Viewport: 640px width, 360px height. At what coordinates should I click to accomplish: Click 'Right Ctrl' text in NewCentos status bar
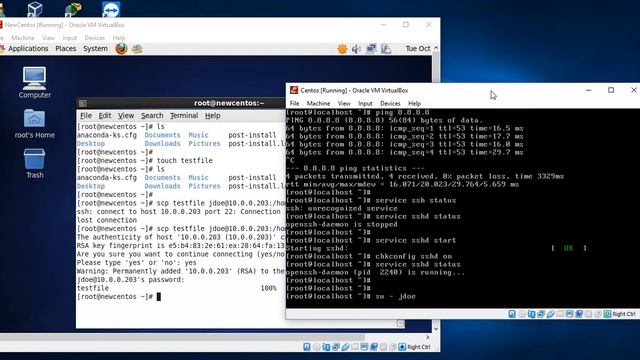[418, 347]
